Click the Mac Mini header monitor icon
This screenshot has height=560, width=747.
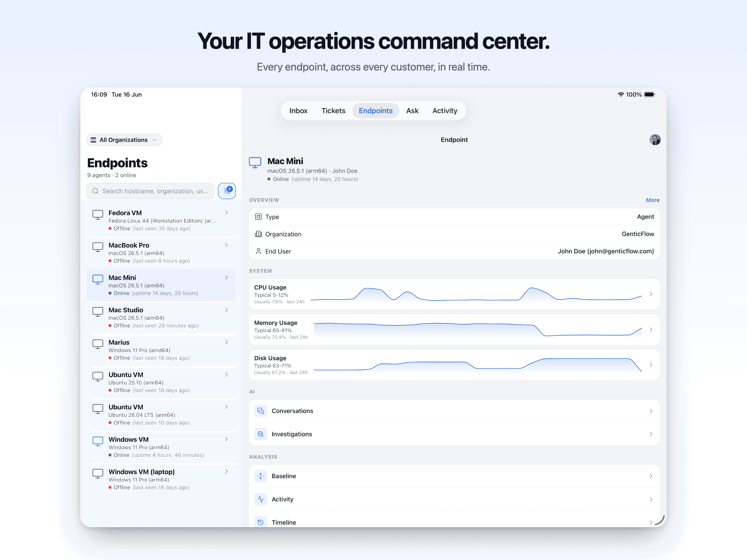tap(255, 163)
